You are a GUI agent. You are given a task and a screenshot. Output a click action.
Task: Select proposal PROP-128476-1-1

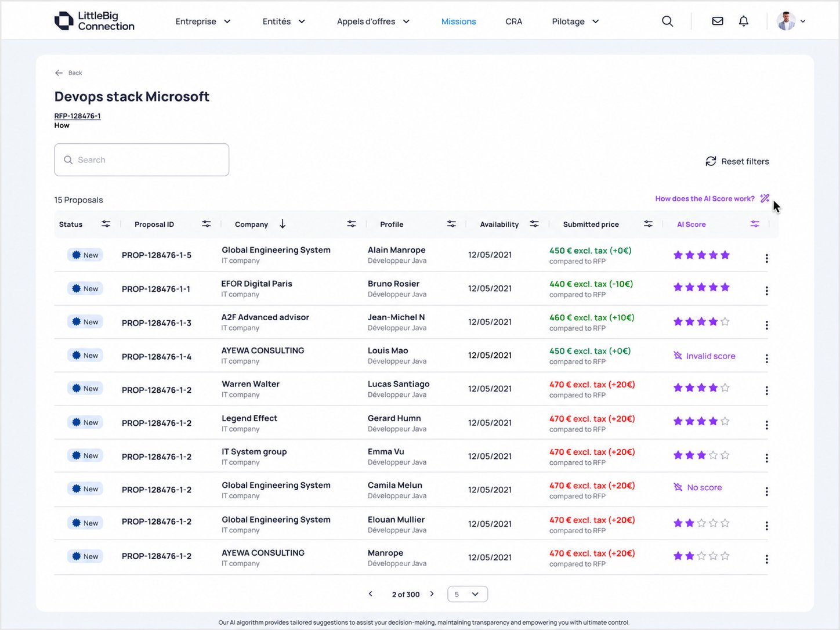tap(156, 289)
